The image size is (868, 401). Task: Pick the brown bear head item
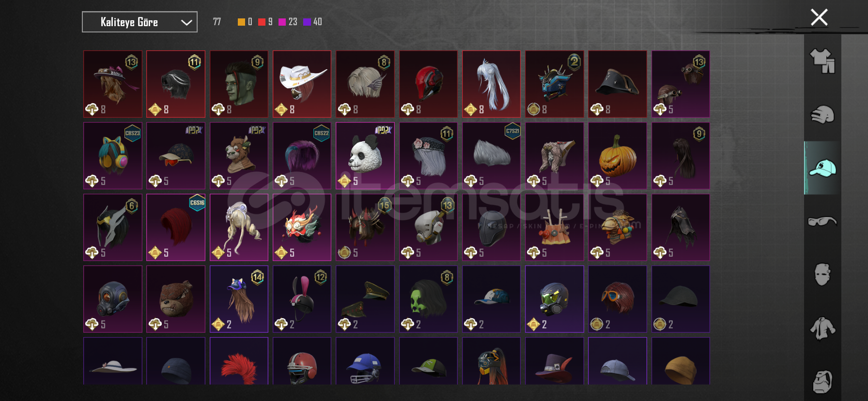pos(176,299)
